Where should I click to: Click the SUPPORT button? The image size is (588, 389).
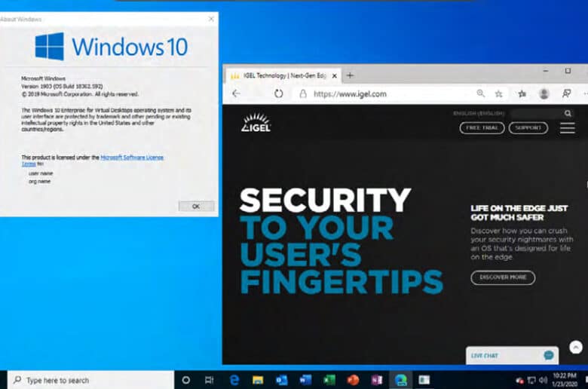pyautogui.click(x=528, y=128)
